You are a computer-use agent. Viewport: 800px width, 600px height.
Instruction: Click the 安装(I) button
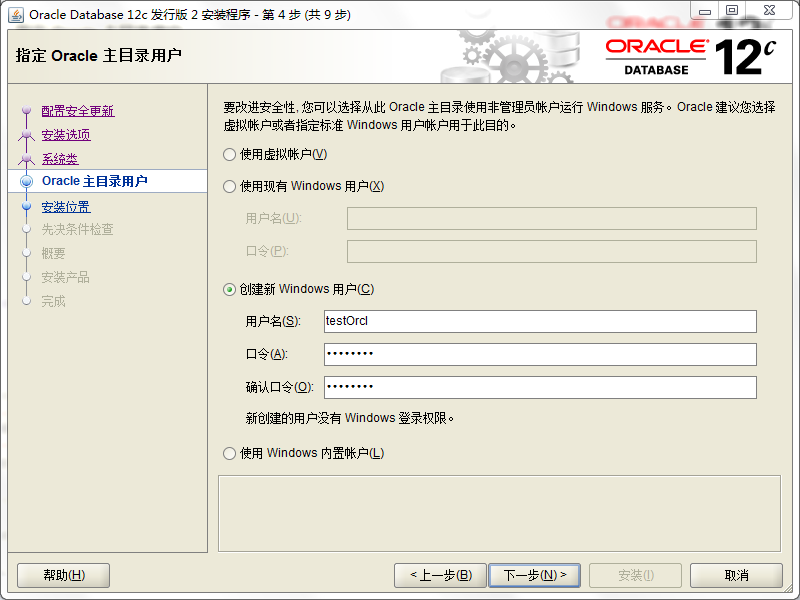[x=635, y=576]
